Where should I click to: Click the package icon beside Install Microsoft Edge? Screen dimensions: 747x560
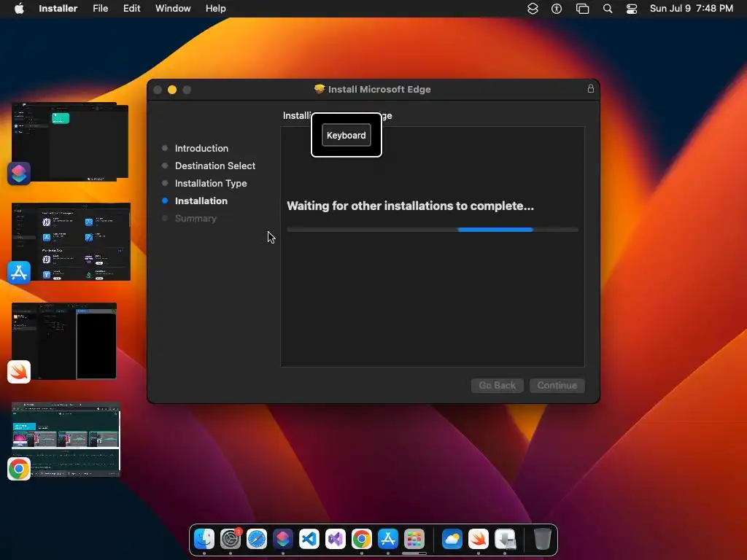(320, 88)
